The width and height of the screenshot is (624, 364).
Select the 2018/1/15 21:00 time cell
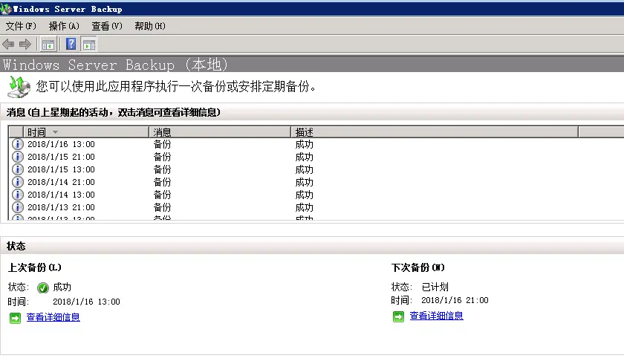click(x=61, y=157)
